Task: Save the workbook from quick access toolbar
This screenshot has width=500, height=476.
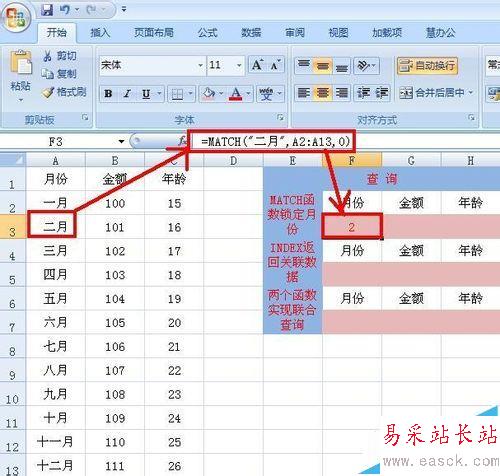Action: (47, 10)
